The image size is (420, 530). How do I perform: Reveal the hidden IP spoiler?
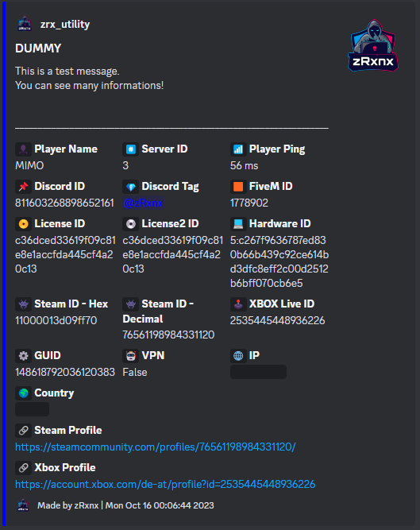click(x=258, y=372)
